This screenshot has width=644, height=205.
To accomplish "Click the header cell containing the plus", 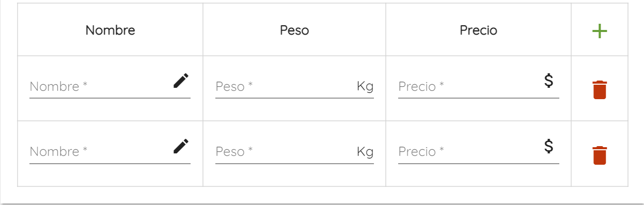I will (600, 30).
